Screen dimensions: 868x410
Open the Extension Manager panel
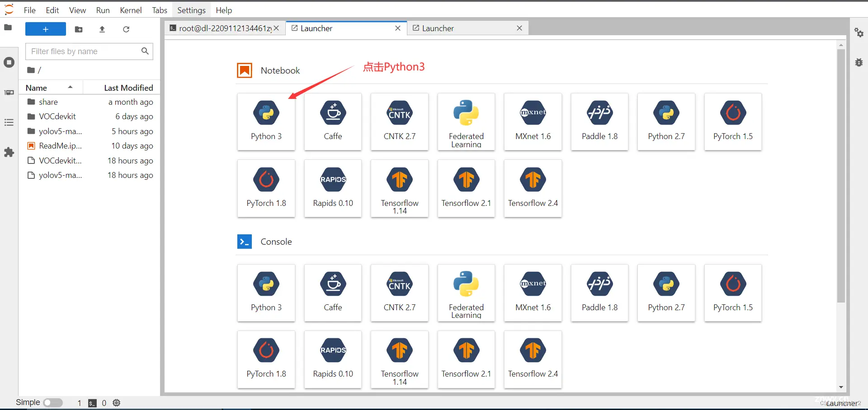9,153
